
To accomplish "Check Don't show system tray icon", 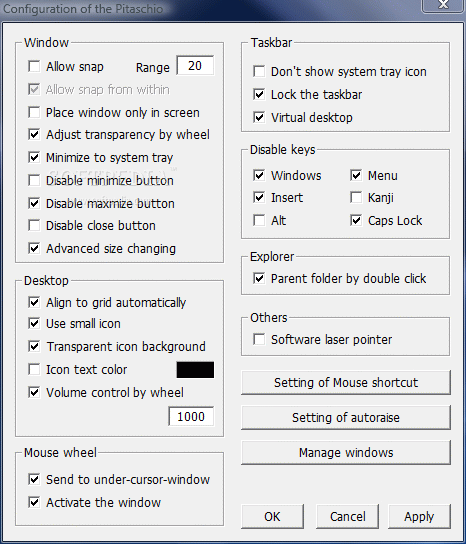I will point(259,71).
